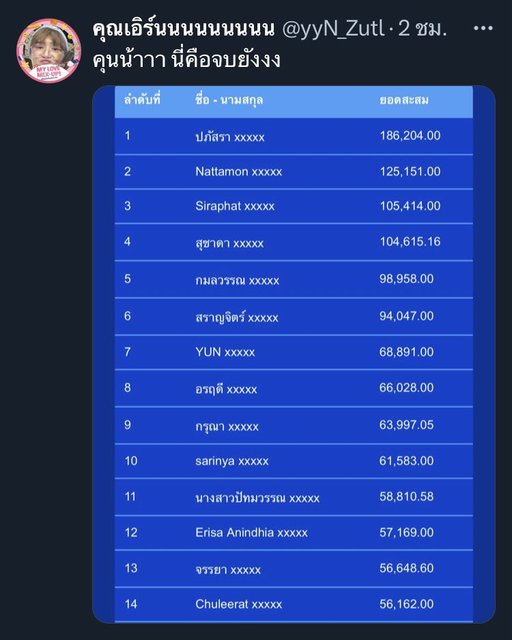Select the 'Nattamon xxxxx' row
Viewport: 512px width, 640px height.
(x=294, y=172)
